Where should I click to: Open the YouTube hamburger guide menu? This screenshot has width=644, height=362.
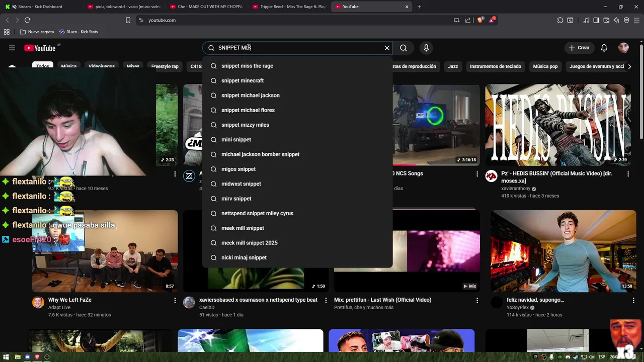(x=12, y=48)
